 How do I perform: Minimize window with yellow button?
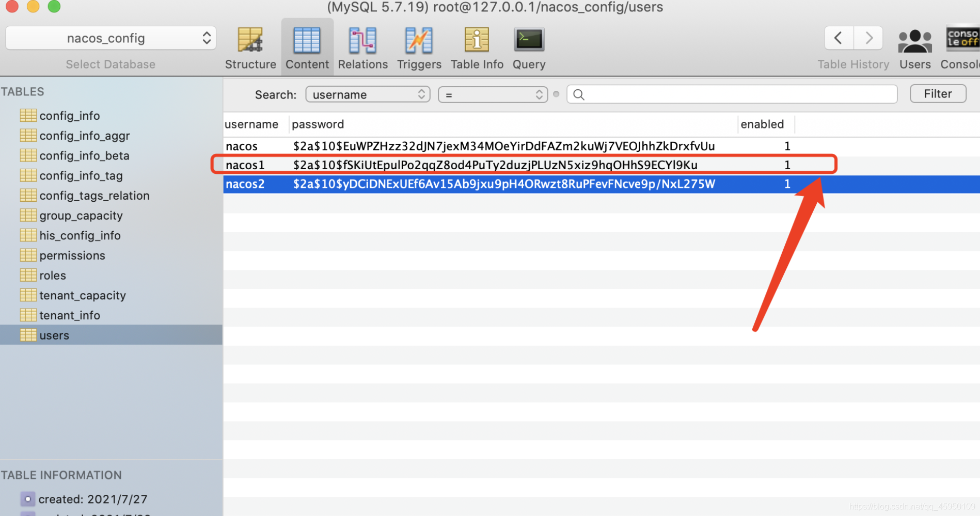(33, 6)
